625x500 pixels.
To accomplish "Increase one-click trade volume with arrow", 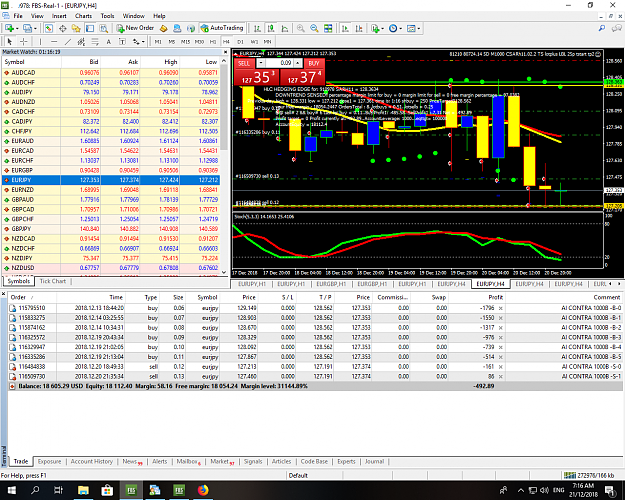I will 297,63.
